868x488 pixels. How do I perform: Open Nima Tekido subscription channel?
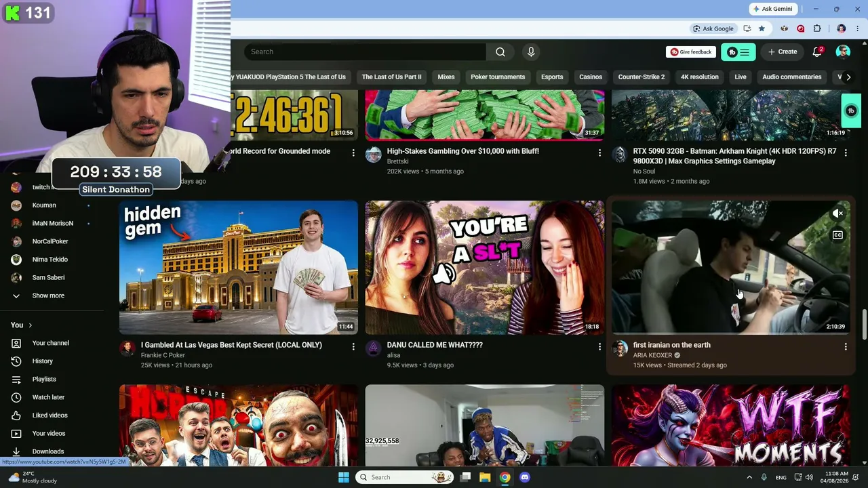pyautogui.click(x=50, y=260)
